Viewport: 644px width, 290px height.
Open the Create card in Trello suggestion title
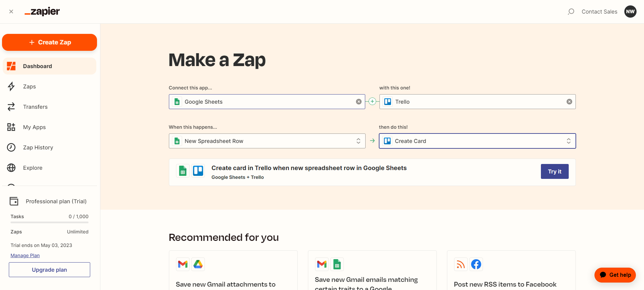(x=309, y=168)
